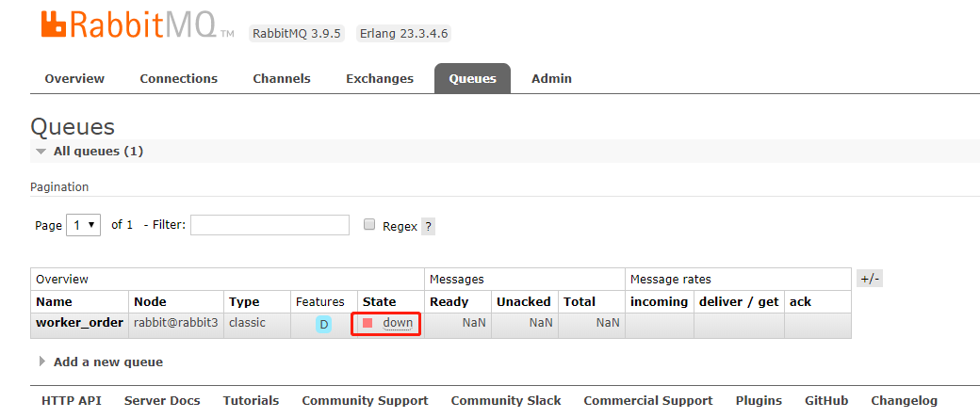Click the RabbitMQ 3.9.5 version badge
980x418 pixels.
(297, 34)
